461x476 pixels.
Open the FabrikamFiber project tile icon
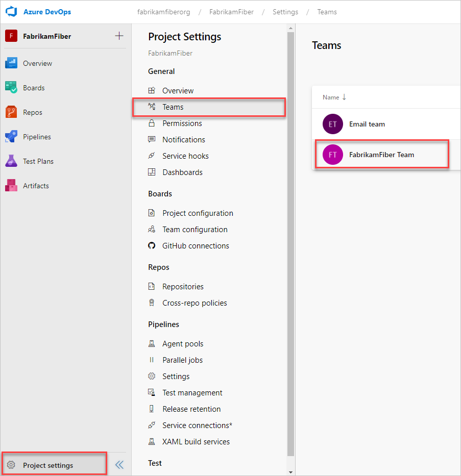pos(11,36)
